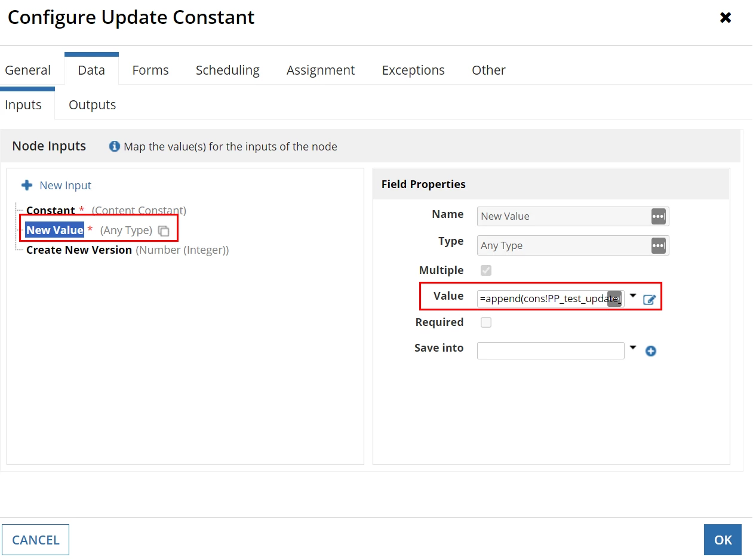Select the Create New Version input
Viewport: 753px width, 560px height.
79,250
